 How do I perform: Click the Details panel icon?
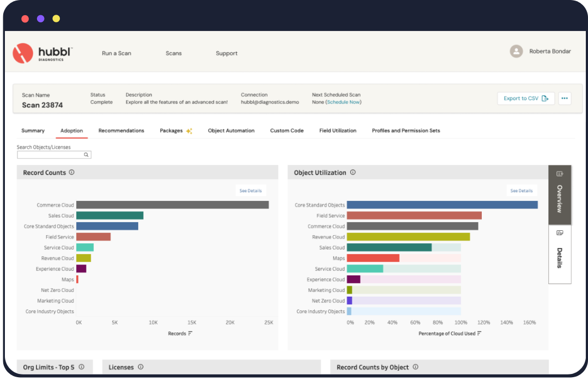[x=560, y=233]
